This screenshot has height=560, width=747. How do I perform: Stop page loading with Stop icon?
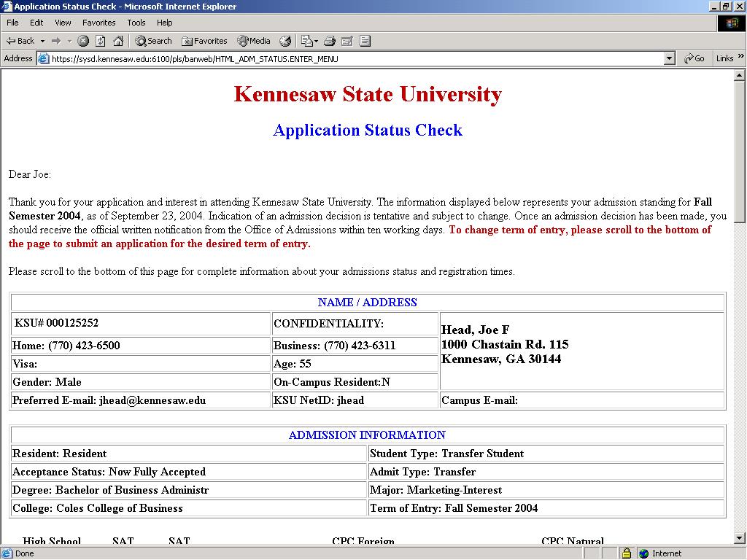83,41
